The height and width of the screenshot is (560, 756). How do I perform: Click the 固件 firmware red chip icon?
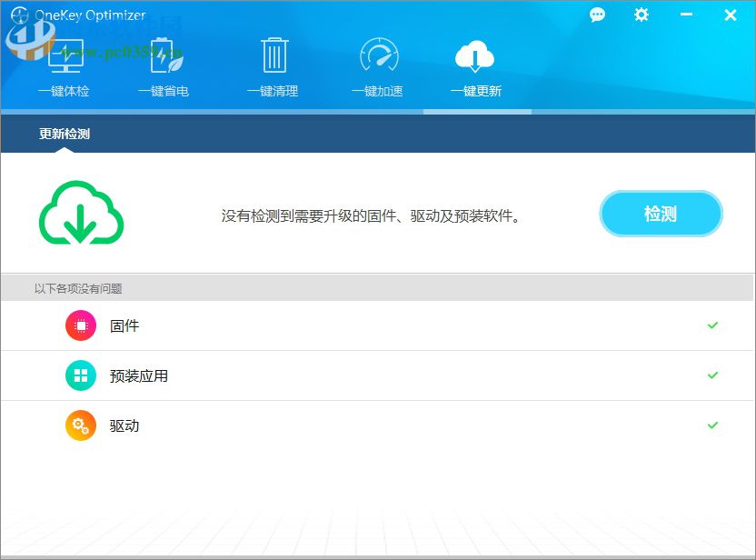pyautogui.click(x=80, y=325)
